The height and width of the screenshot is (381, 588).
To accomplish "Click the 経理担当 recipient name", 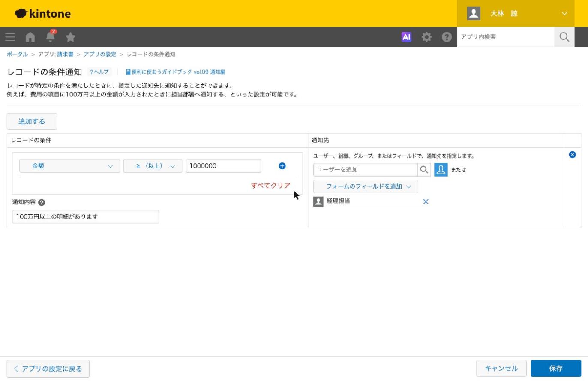I will [338, 201].
